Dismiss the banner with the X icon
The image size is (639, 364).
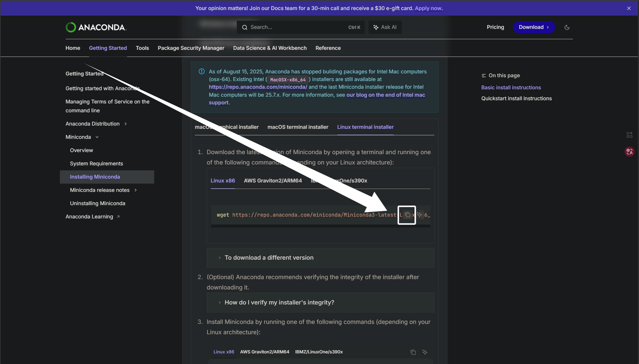click(629, 8)
